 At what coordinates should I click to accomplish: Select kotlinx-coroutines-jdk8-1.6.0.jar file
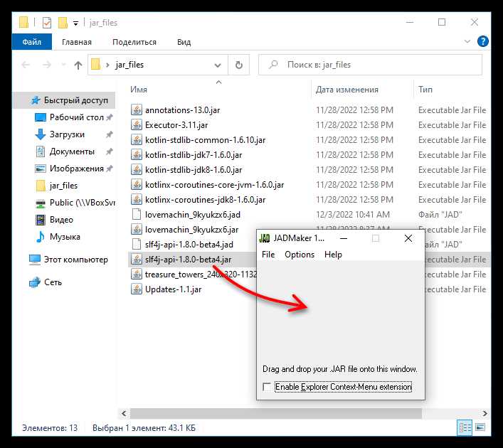tap(206, 200)
